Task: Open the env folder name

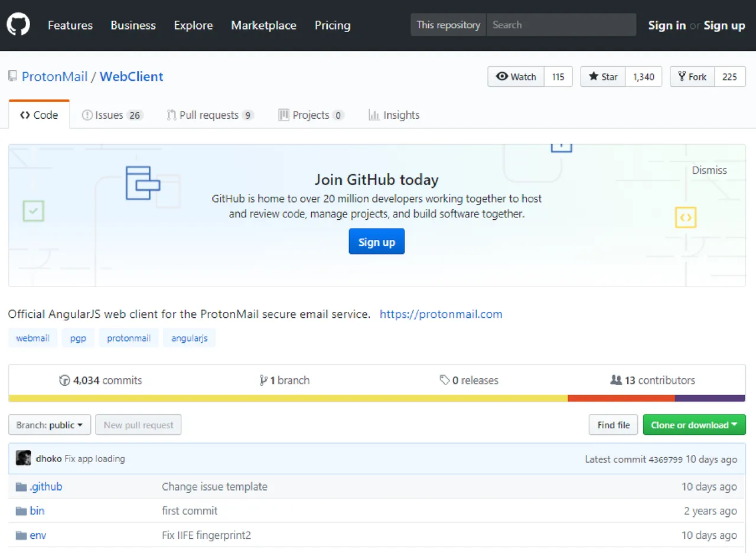Action: (38, 535)
